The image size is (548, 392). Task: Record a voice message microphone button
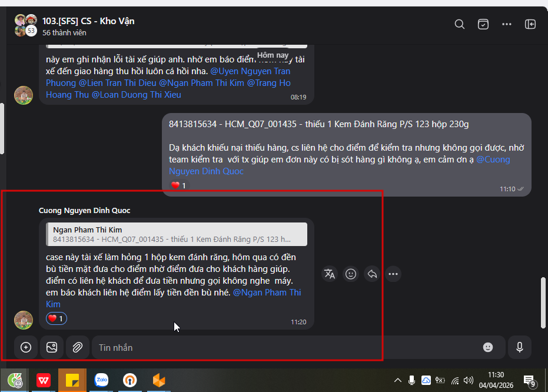[x=520, y=347]
